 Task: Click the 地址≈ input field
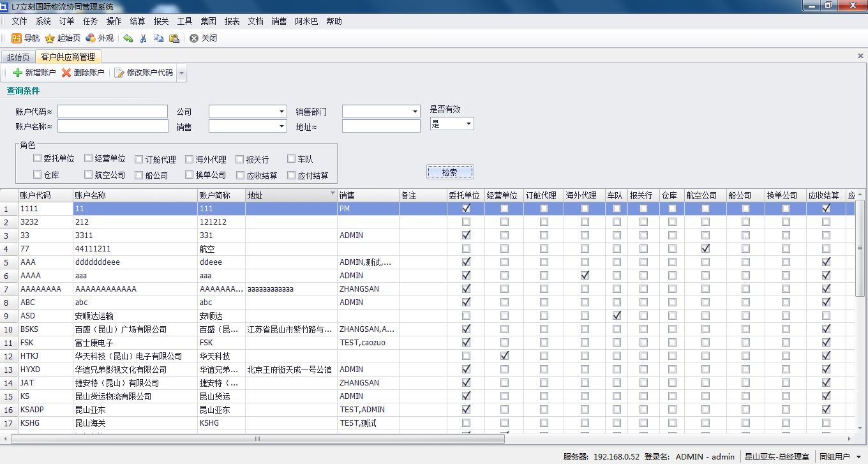[x=381, y=126]
